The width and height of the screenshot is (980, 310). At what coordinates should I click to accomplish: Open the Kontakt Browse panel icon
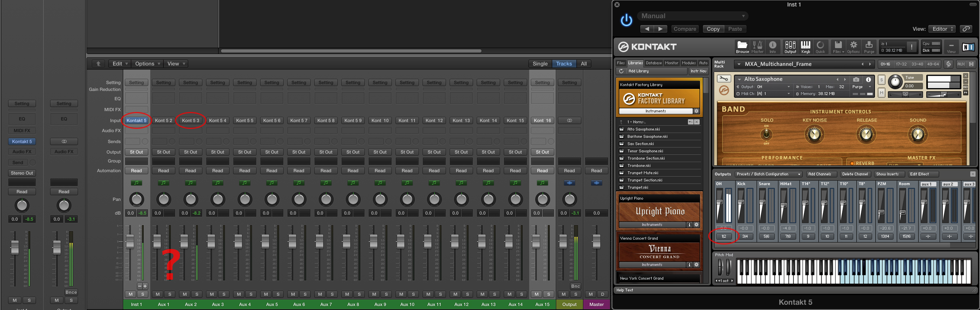(x=742, y=47)
